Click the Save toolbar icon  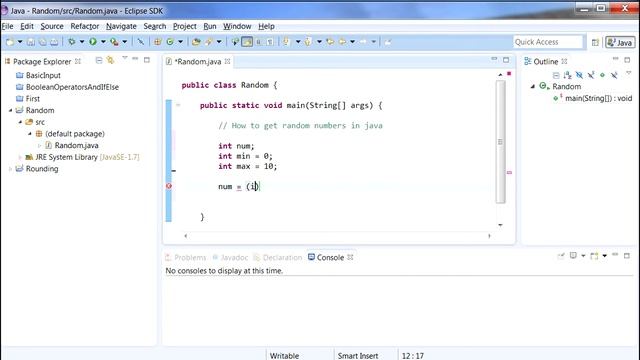pos(31,42)
